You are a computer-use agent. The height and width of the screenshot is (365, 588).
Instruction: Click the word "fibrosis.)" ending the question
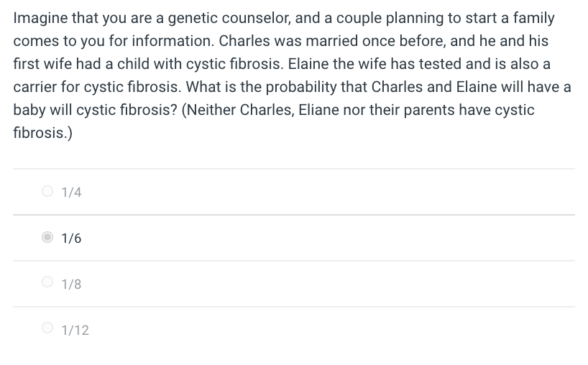pyautogui.click(x=42, y=134)
